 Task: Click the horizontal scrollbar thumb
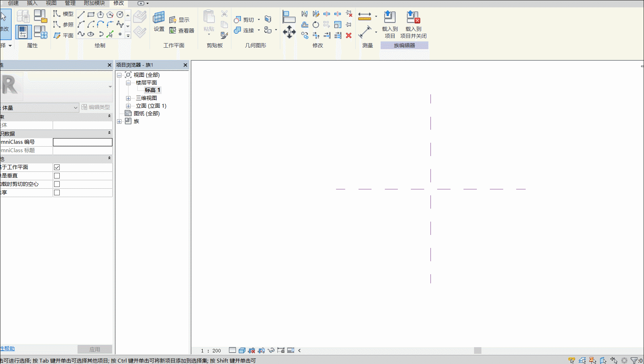(x=478, y=350)
